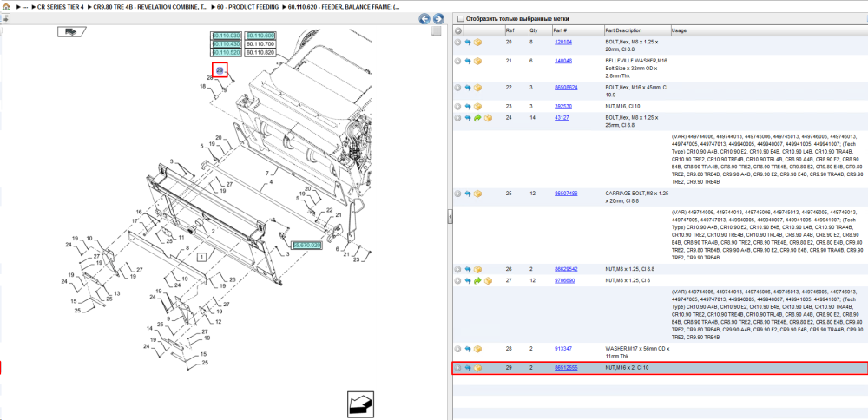Open the 55.870.020 reference box in diagram
Image resolution: width=868 pixels, height=420 pixels.
pos(306,245)
